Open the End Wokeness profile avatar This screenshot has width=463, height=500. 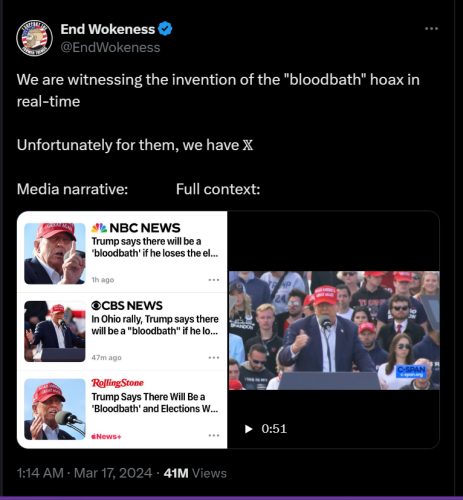(34, 38)
